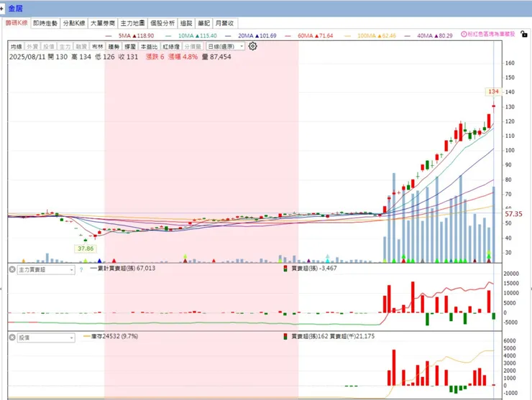The width and height of the screenshot is (532, 400).
Task: Click the 57.35 price axis marker
Action: point(514,214)
